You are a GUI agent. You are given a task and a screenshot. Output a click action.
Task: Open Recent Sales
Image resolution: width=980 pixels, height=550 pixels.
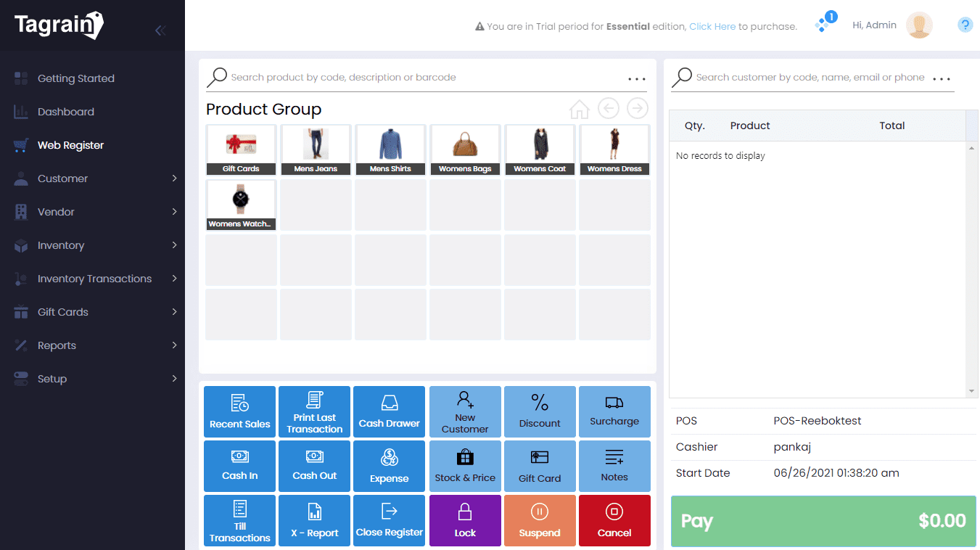239,411
